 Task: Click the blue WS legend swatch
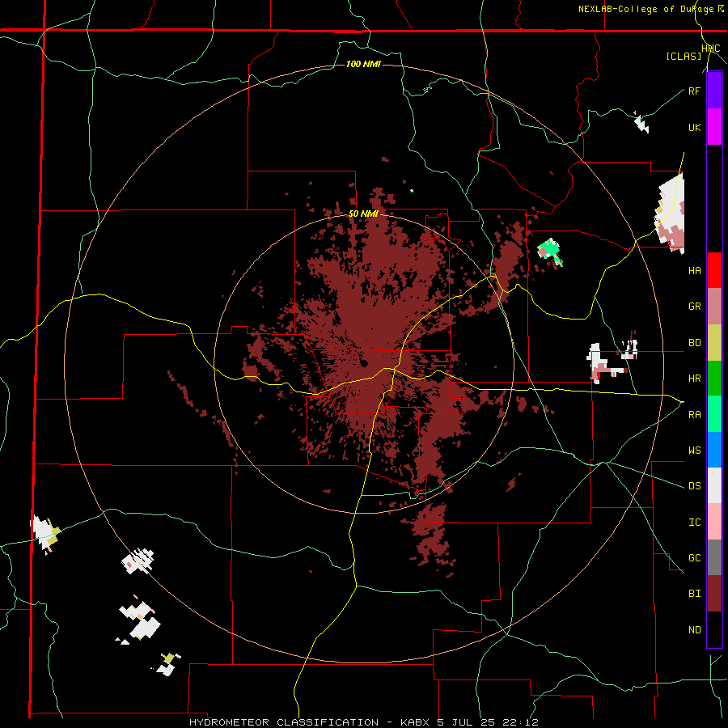click(x=714, y=450)
